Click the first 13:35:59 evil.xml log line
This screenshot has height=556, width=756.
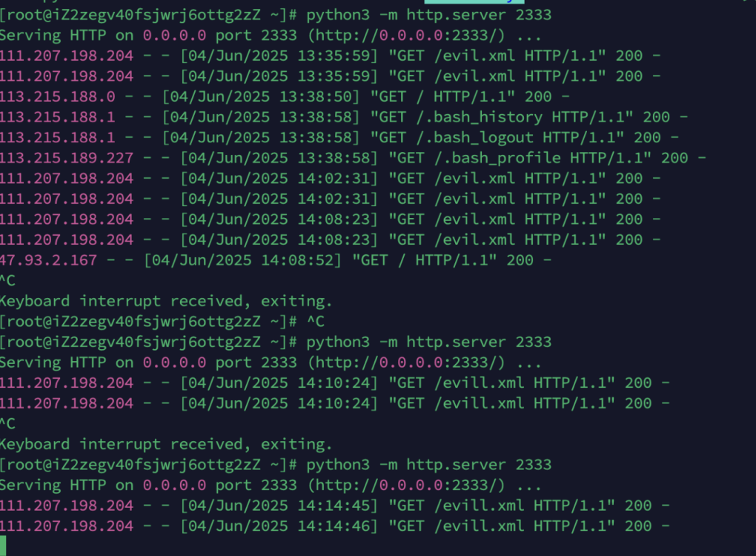(330, 56)
